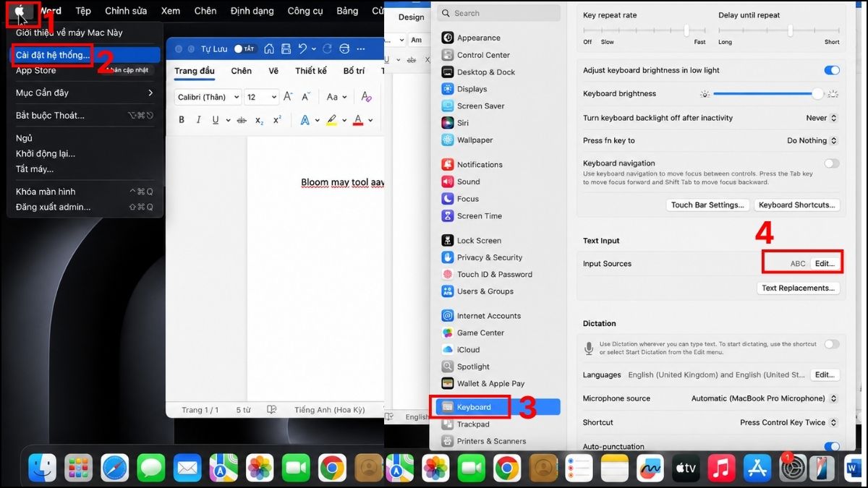Turn on the Dictation switch

[832, 344]
